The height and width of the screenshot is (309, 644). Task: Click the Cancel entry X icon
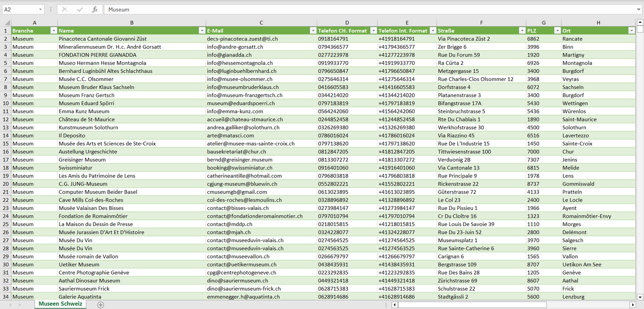(x=65, y=9)
